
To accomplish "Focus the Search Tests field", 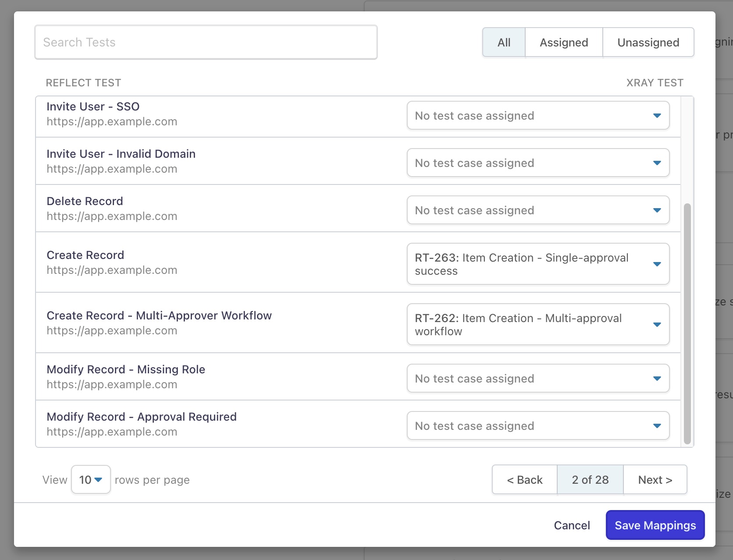I will click(206, 43).
